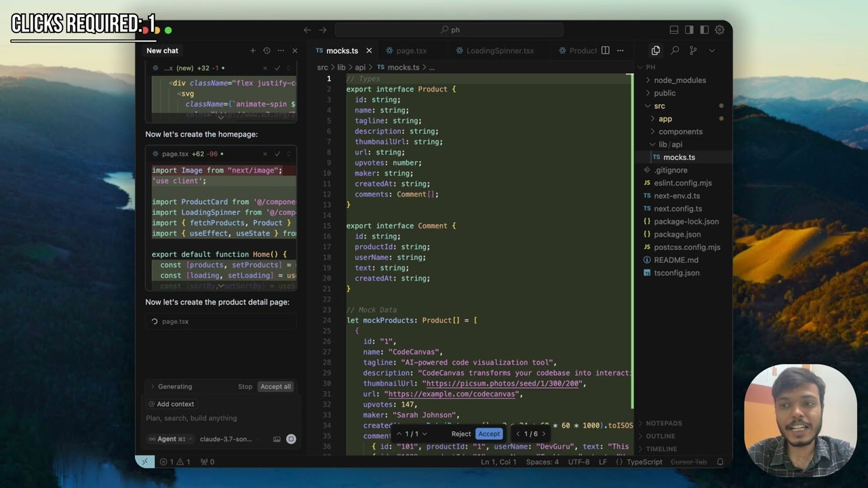Open settings gear in title bar

coord(719,30)
